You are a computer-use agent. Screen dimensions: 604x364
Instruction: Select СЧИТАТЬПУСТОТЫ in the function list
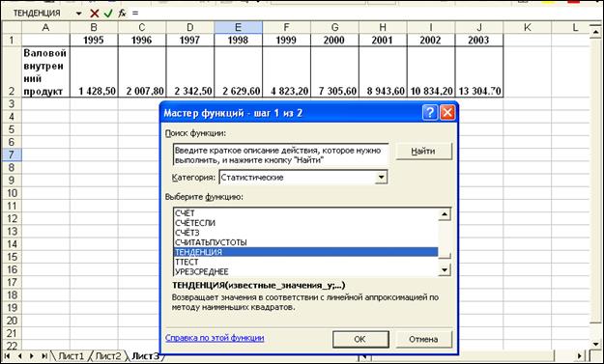point(305,242)
